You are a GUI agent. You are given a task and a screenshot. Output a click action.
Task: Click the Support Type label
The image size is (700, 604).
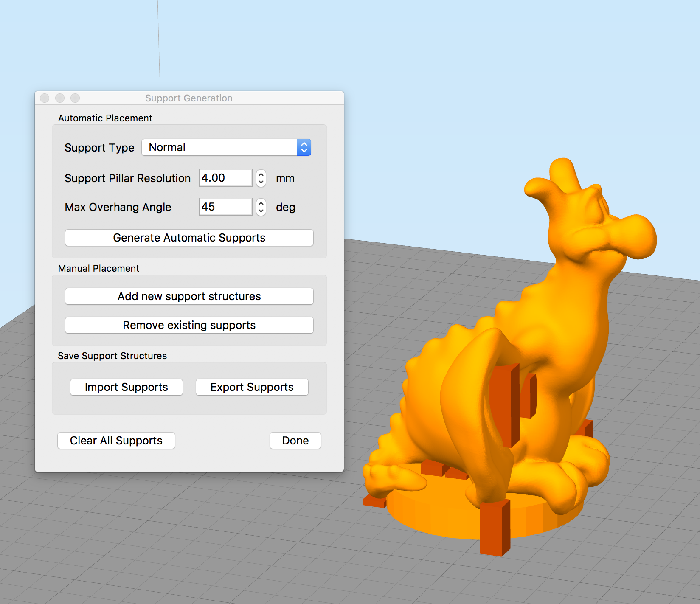[99, 148]
